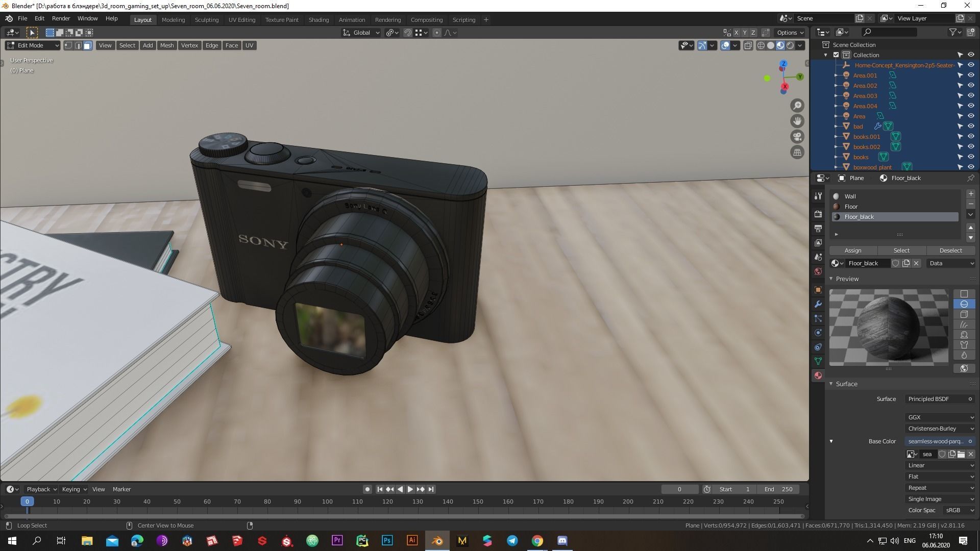
Task: Add a new material slot with plus
Action: tap(970, 194)
